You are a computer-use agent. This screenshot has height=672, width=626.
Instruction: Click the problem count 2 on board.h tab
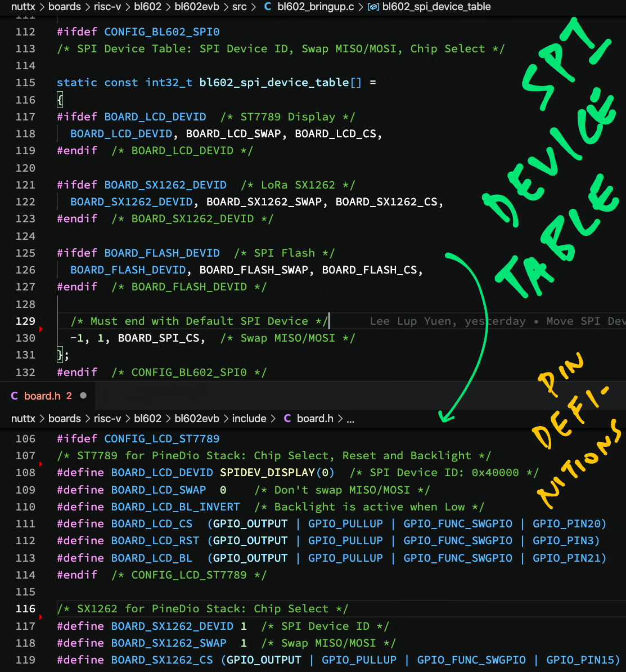click(69, 396)
